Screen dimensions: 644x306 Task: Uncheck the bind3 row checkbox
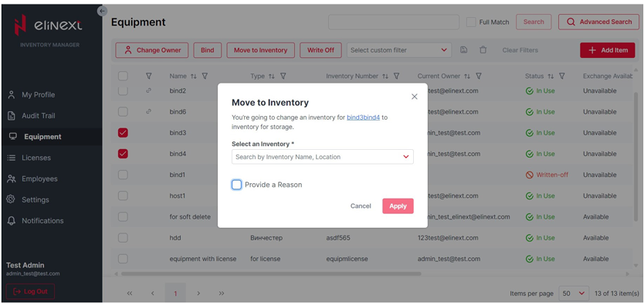123,133
